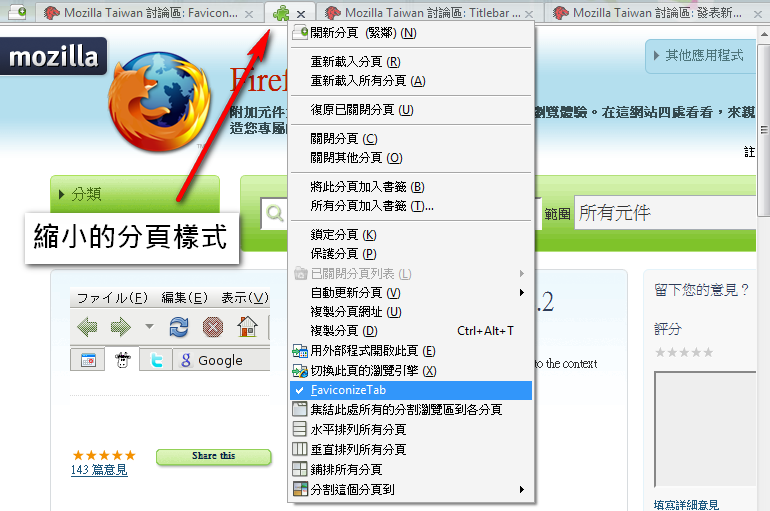
Task: Select the calendar favicon tab in thumbnail
Action: pyautogui.click(x=88, y=360)
